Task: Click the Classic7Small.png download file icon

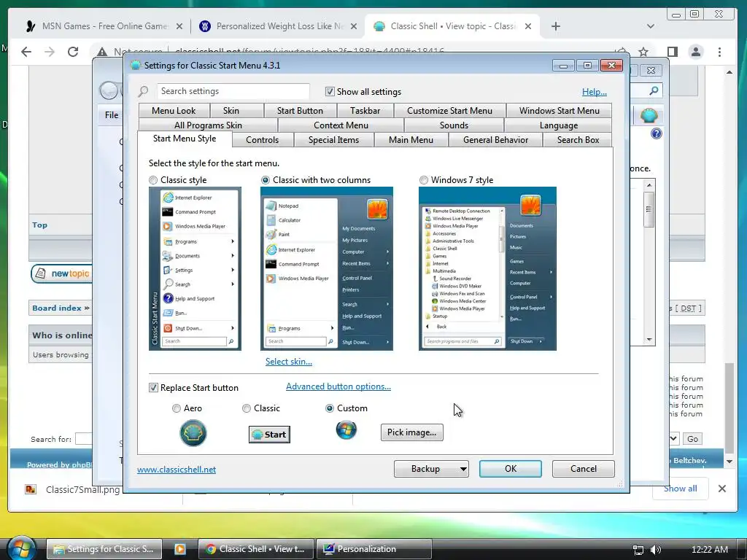Action: click(x=31, y=489)
